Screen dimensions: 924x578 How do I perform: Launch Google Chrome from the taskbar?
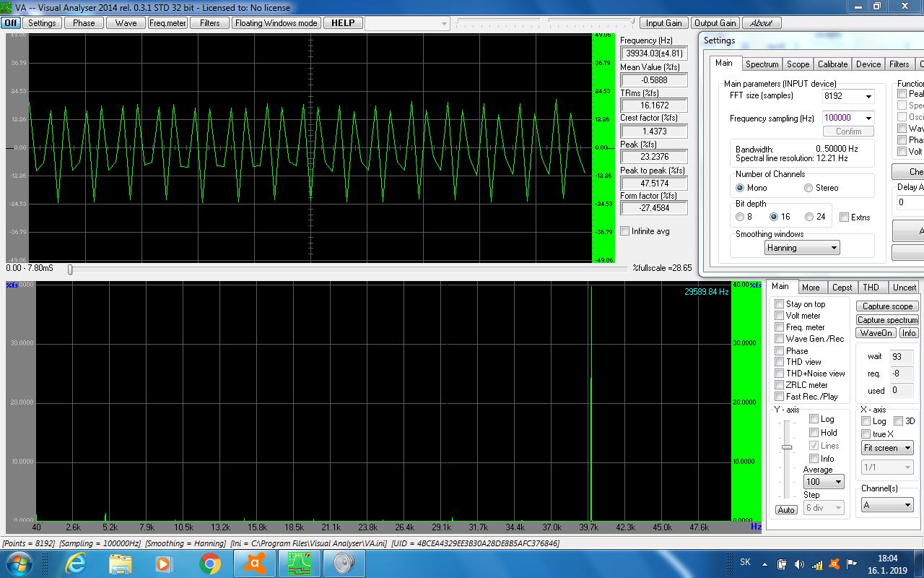coord(210,562)
